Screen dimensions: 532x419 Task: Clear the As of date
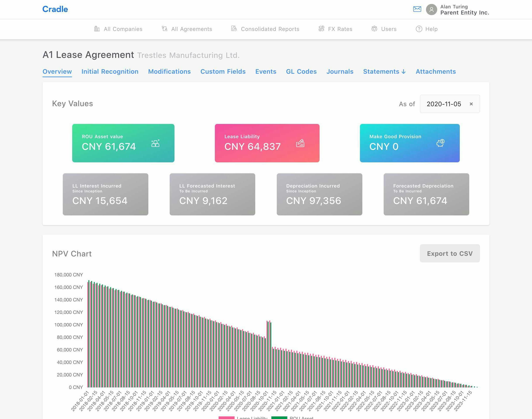471,104
